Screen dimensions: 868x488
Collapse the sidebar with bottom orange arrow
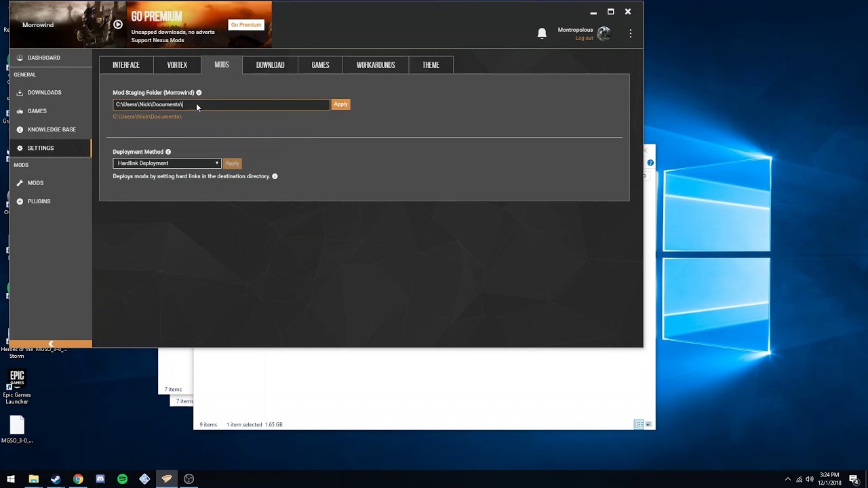click(50, 344)
